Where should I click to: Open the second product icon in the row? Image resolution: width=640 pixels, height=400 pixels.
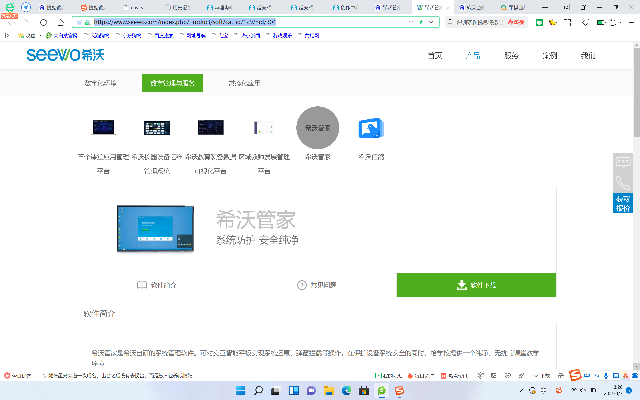[x=157, y=128]
